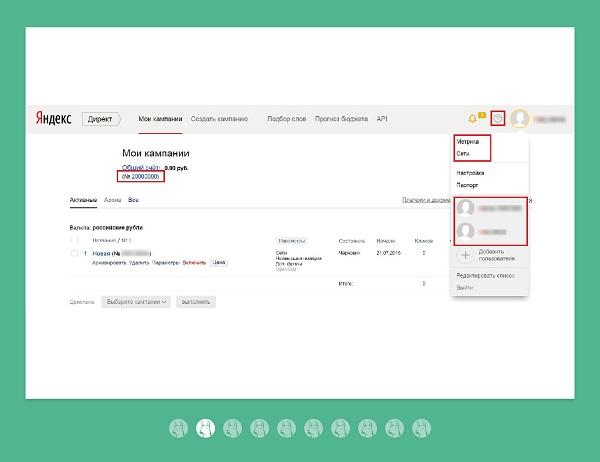Click the Параметры column header button

[292, 241]
